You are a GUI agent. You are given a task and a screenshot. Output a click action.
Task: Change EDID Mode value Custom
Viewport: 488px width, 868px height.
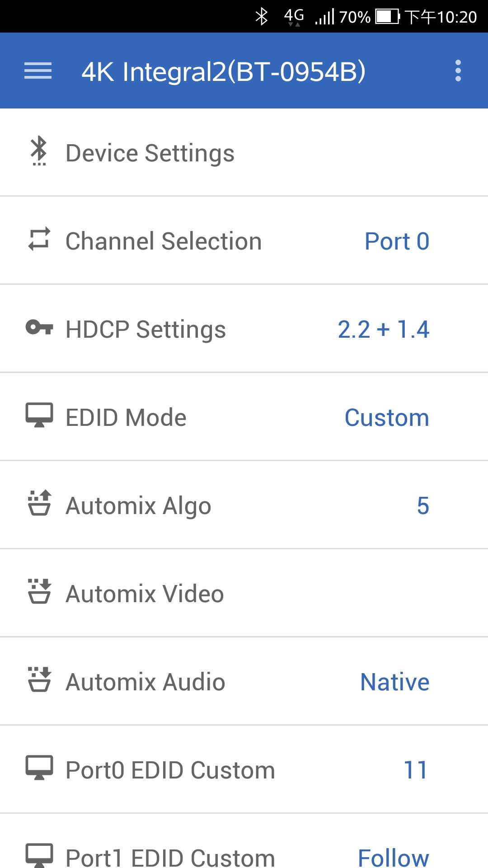(387, 417)
